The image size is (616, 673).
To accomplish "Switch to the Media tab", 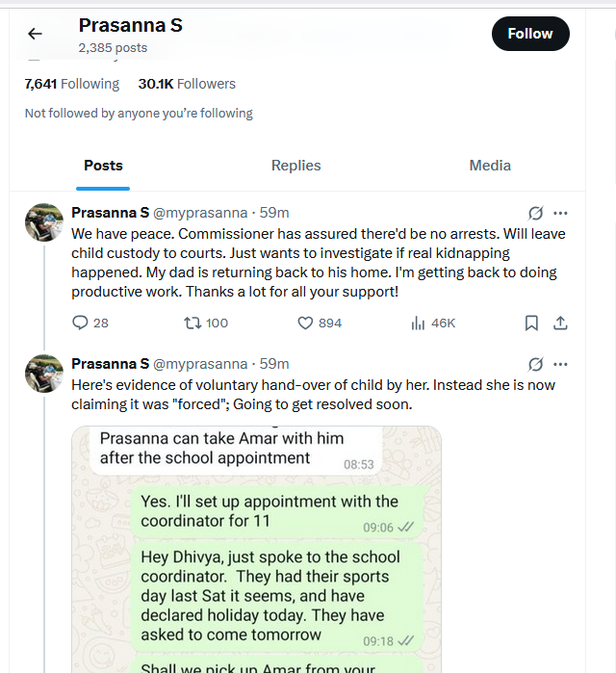I will [x=490, y=166].
